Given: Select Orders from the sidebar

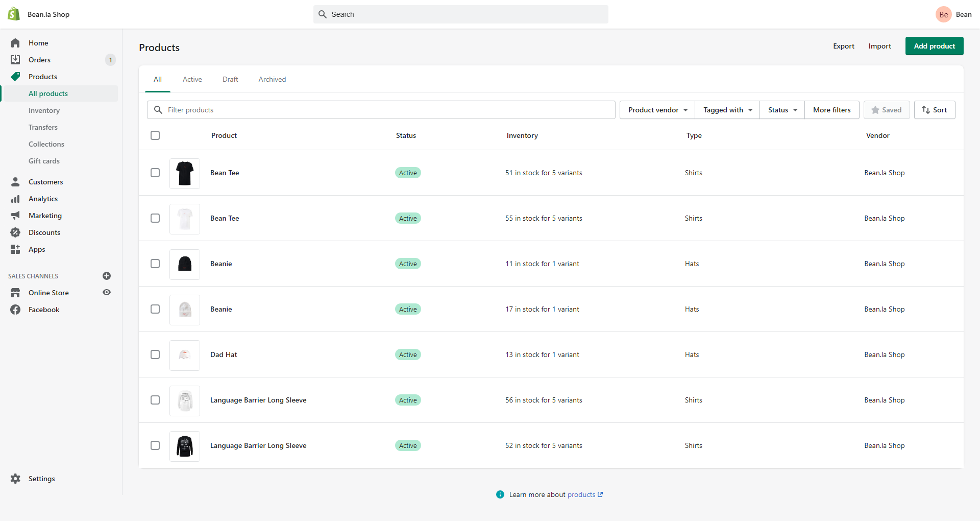Looking at the screenshot, I should coord(40,60).
